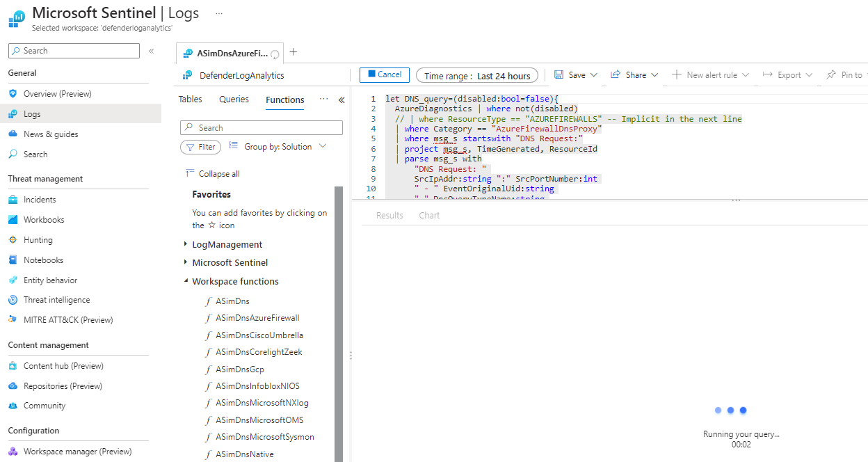Select the ASimDnsAzureFirewall function
The image size is (868, 462).
(257, 318)
